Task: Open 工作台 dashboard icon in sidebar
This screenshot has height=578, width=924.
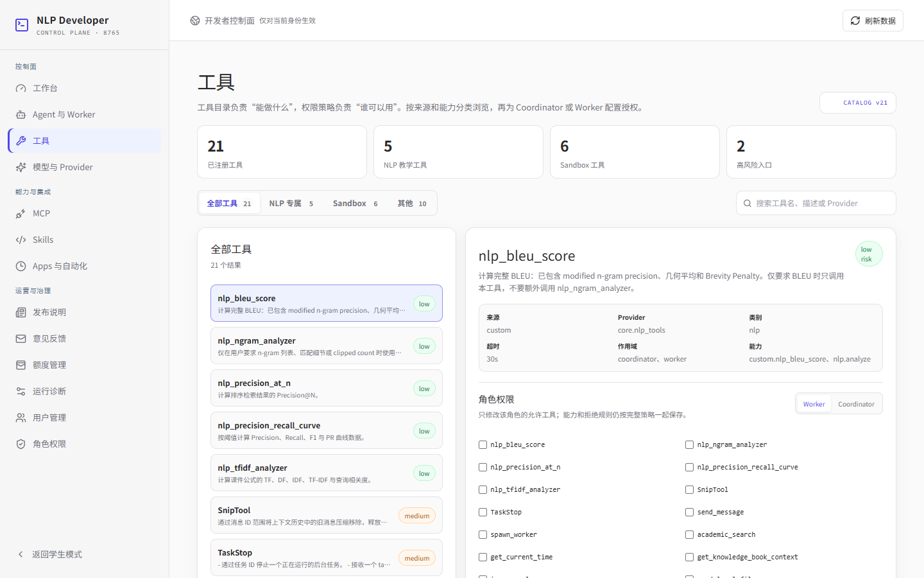Action: click(x=21, y=88)
